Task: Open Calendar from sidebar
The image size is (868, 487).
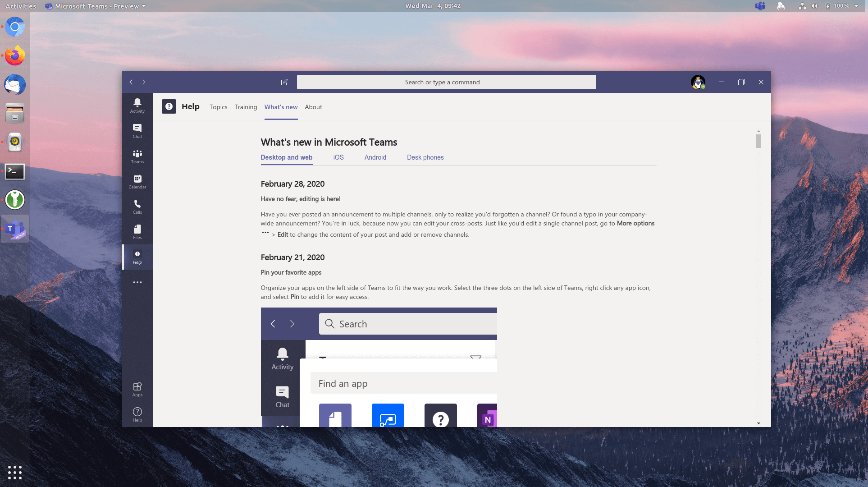Action: coord(137,181)
